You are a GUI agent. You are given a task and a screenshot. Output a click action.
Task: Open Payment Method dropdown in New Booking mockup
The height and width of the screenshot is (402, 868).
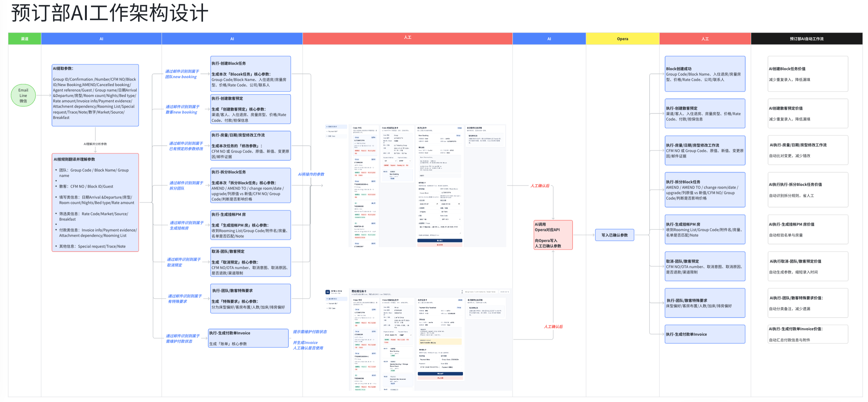click(x=389, y=161)
